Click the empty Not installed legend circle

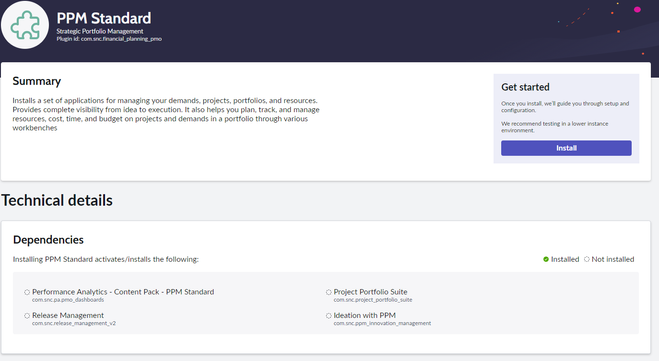tap(587, 259)
